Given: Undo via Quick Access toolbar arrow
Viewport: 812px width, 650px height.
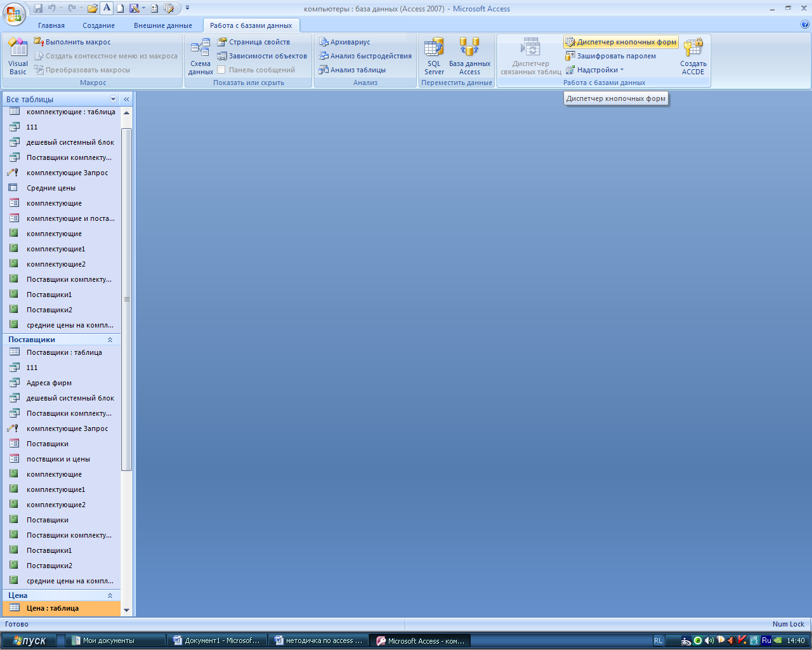Looking at the screenshot, I should (52, 8).
